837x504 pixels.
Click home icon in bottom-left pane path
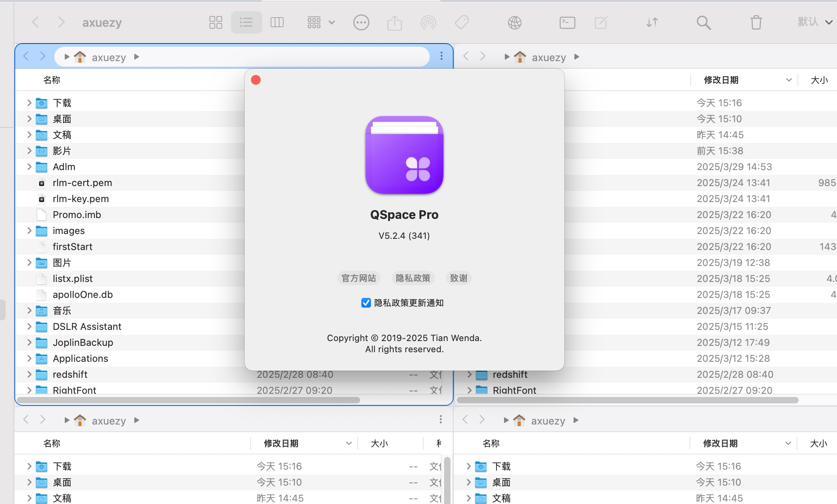click(80, 420)
